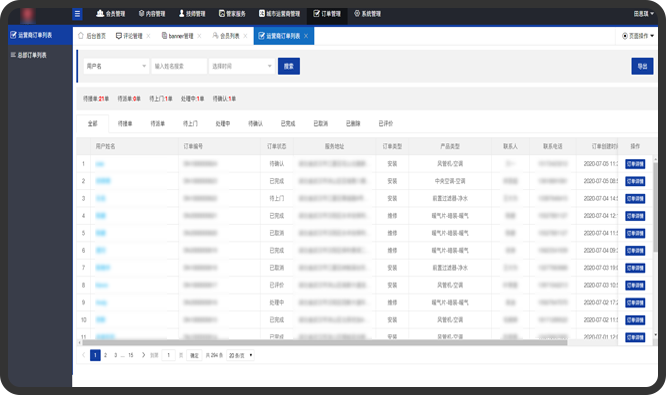Image resolution: width=666 pixels, height=395 pixels.
Task: Click the 已评价 status in row 8
Action: tap(277, 285)
